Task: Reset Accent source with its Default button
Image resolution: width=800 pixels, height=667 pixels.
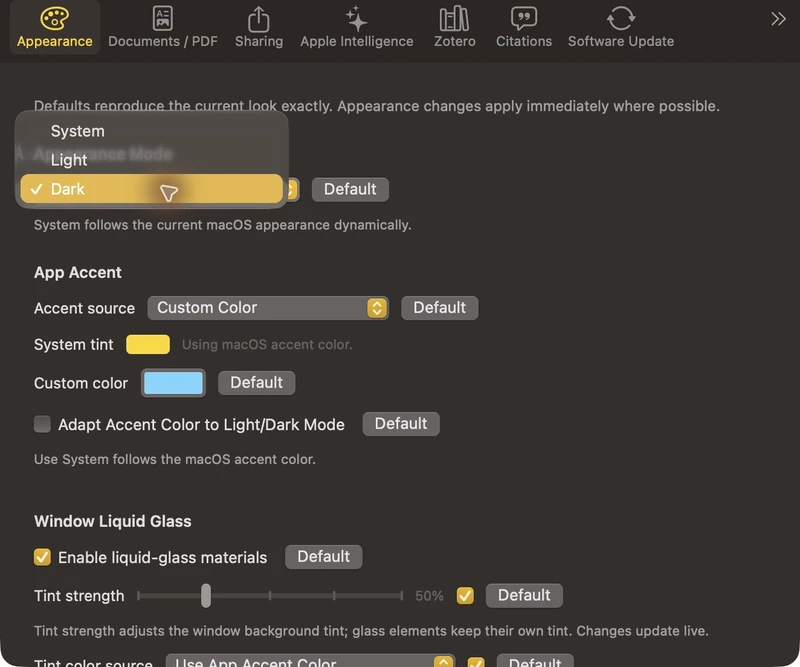Action: point(439,308)
